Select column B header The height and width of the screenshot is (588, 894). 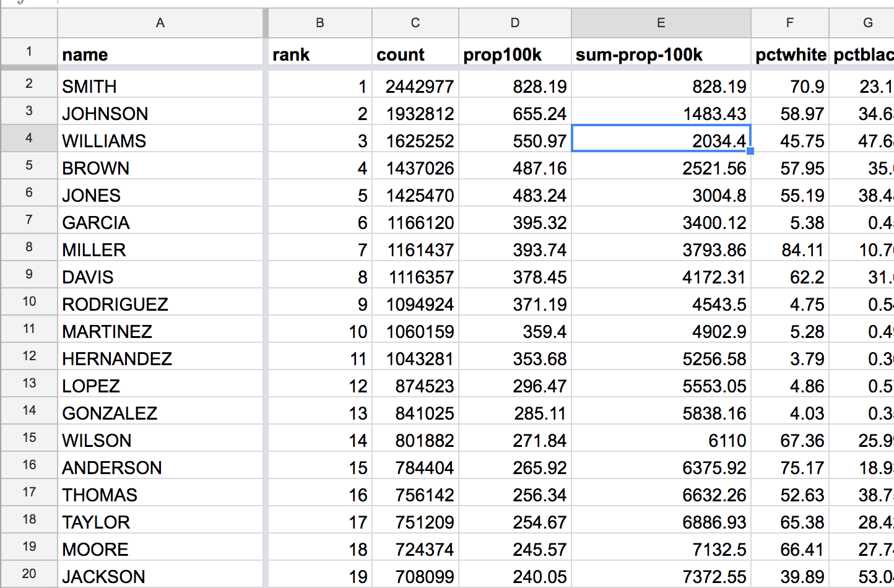click(x=320, y=23)
